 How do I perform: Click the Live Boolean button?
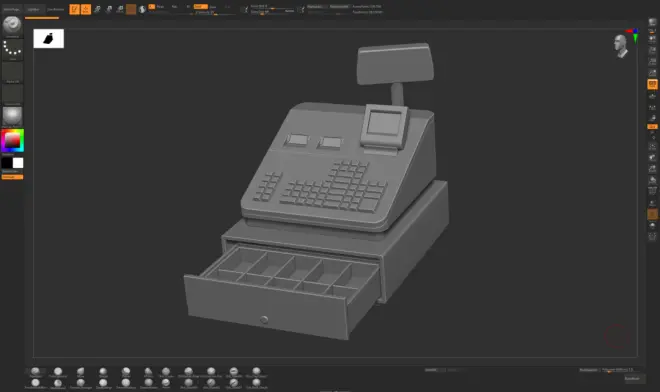coord(56,9)
